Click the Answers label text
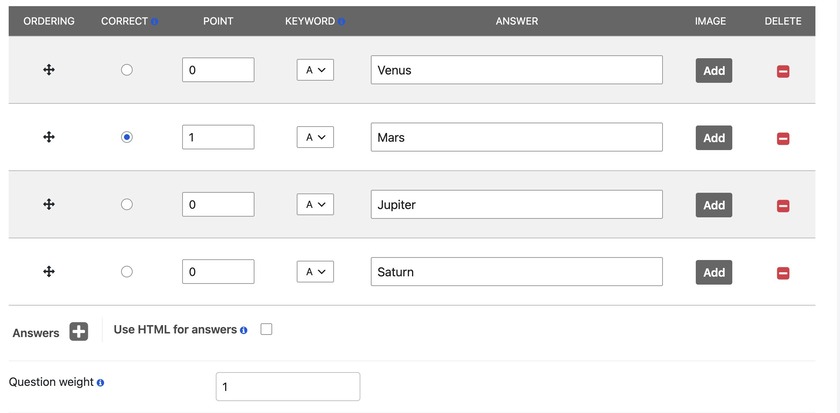The height and width of the screenshot is (413, 840). click(x=36, y=333)
